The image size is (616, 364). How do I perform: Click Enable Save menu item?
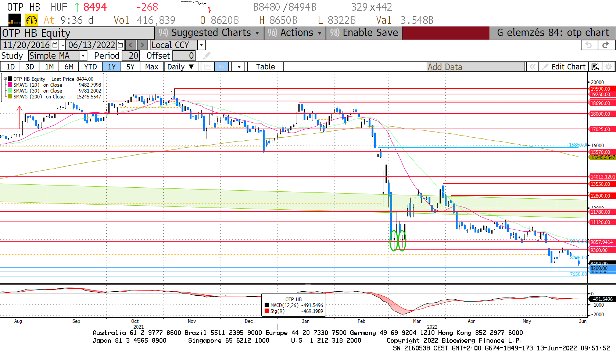pyautogui.click(x=364, y=33)
